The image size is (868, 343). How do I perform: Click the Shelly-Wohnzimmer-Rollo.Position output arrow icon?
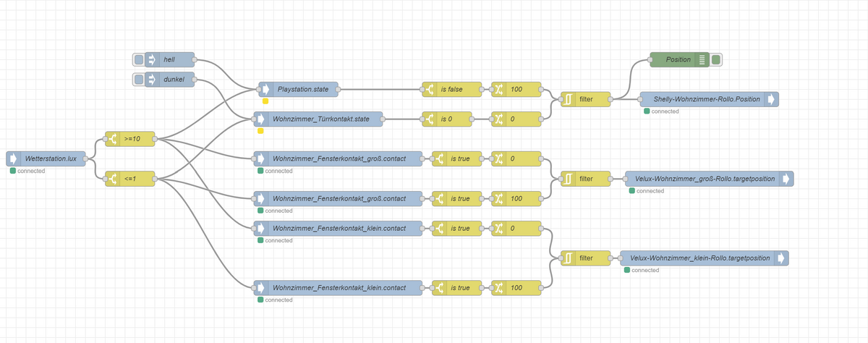click(x=772, y=98)
